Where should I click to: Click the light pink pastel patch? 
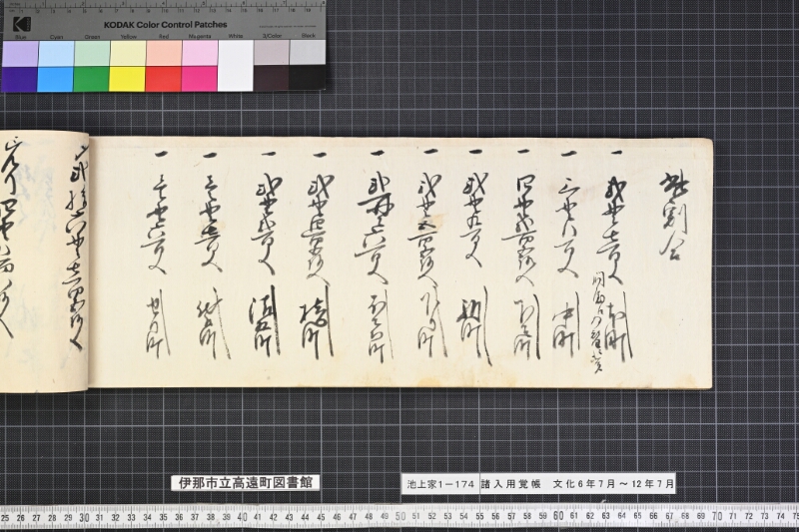coord(199,54)
